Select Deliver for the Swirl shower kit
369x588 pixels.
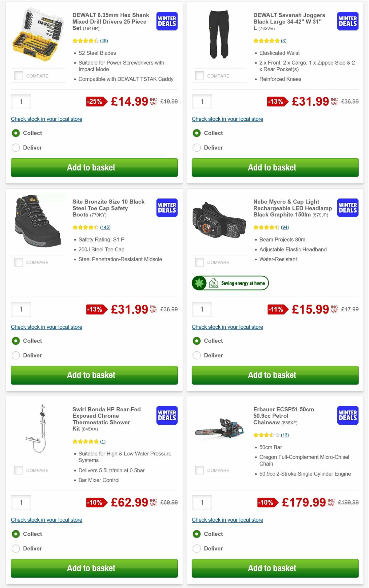16,548
